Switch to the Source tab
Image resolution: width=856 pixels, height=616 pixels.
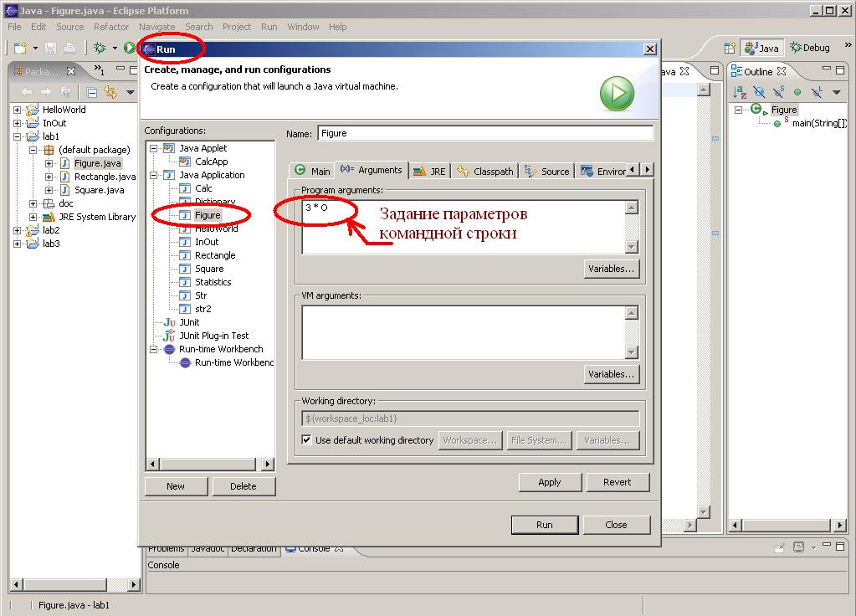click(x=547, y=171)
